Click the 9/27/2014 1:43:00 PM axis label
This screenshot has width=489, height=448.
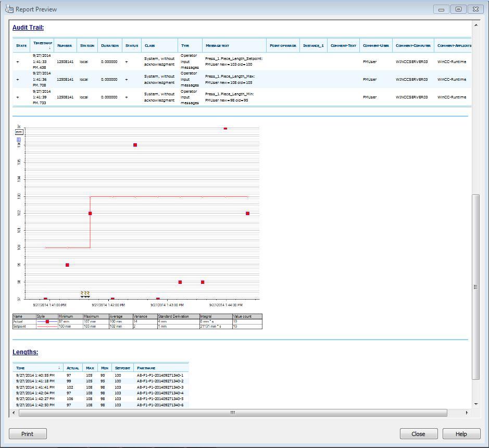tap(167, 305)
